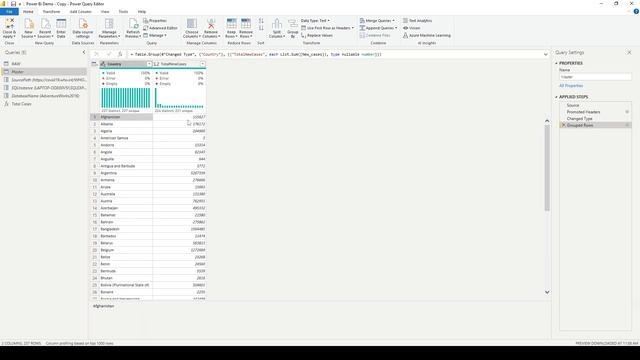Click table corner menu icon
Image resolution: width=640 pixels, height=360 pixels.
[x=94, y=64]
